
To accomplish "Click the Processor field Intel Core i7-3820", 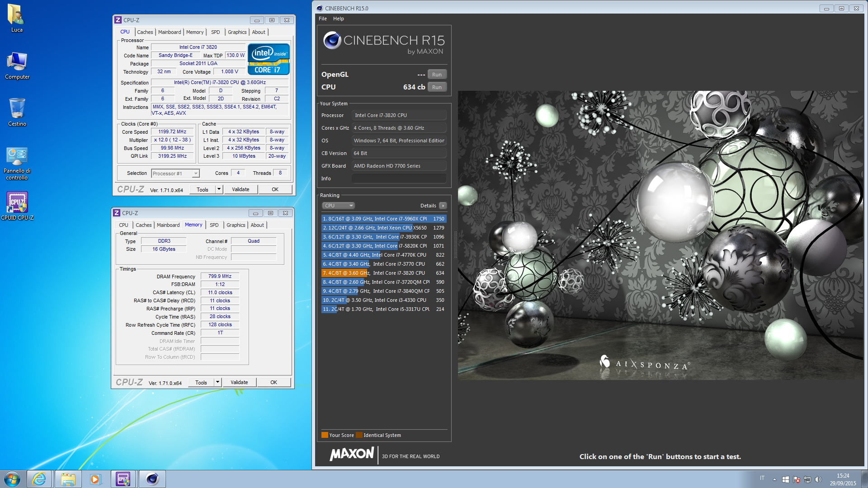I will click(x=399, y=115).
